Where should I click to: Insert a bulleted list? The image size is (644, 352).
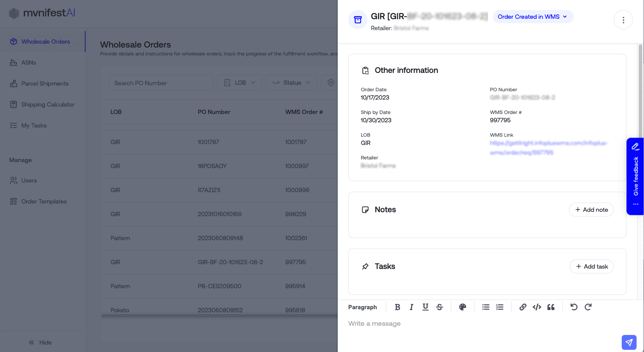click(486, 307)
